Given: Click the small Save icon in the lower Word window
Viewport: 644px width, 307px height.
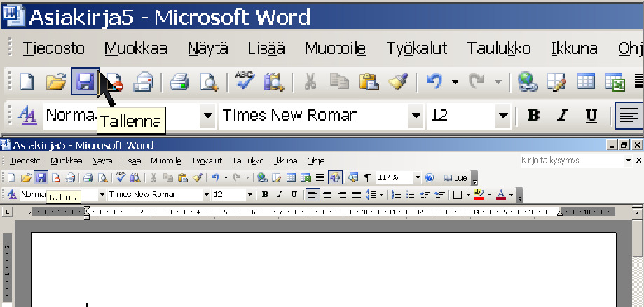Looking at the screenshot, I should tap(41, 177).
